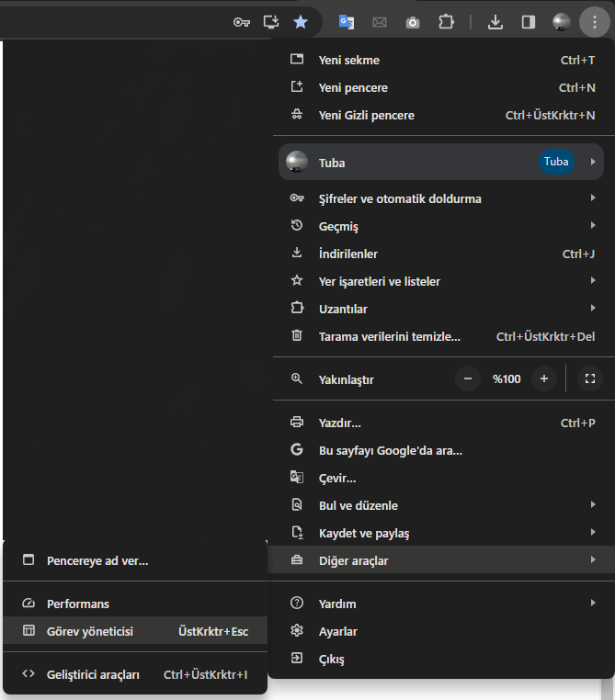Toggle the side panel icon

529,22
